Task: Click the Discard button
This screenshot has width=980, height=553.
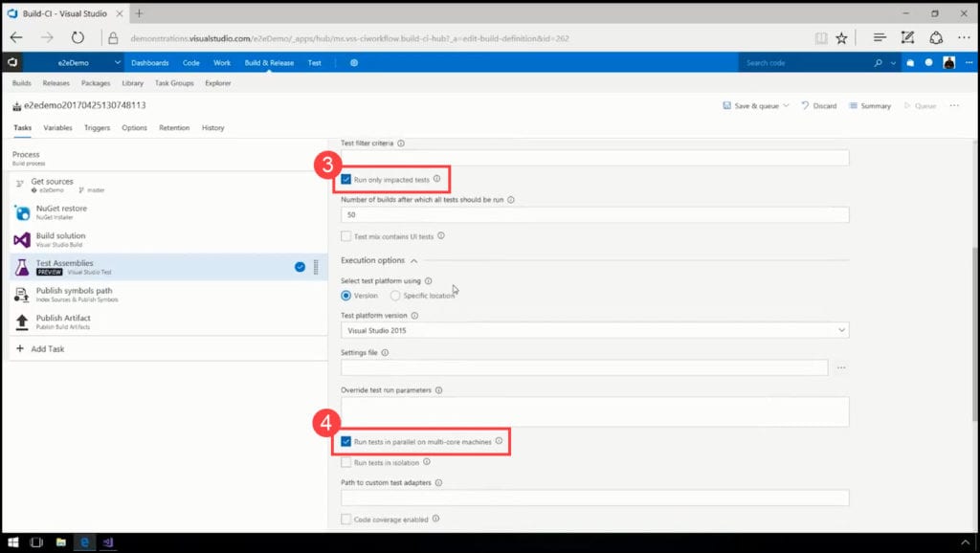Action: pos(819,105)
